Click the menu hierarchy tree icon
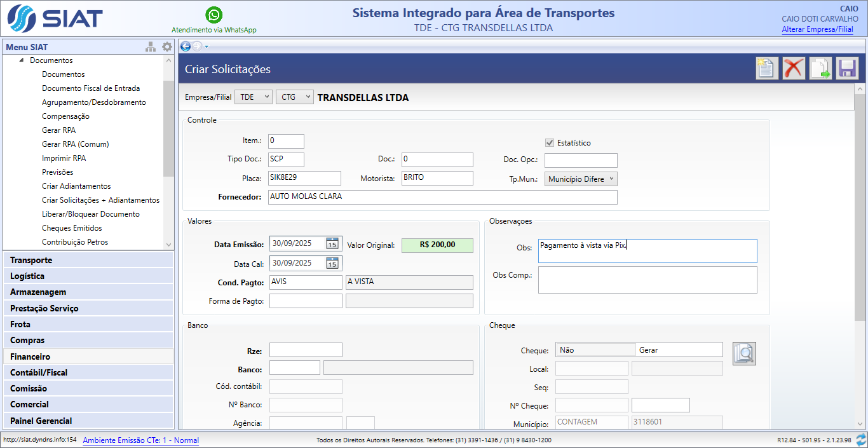 [x=151, y=47]
